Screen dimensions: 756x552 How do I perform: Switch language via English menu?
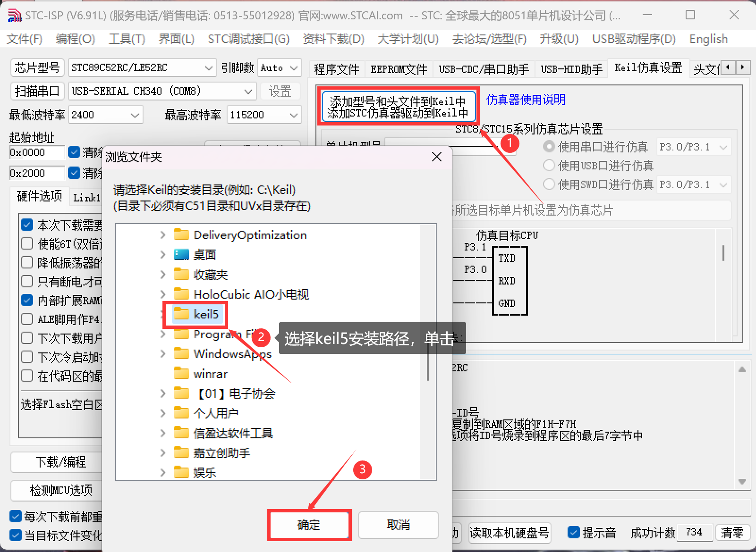708,39
